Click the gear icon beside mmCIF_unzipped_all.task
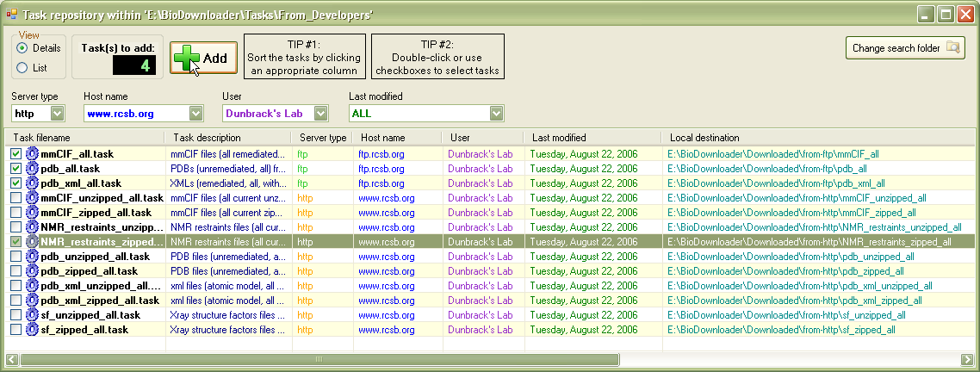980x372 pixels. (x=32, y=197)
